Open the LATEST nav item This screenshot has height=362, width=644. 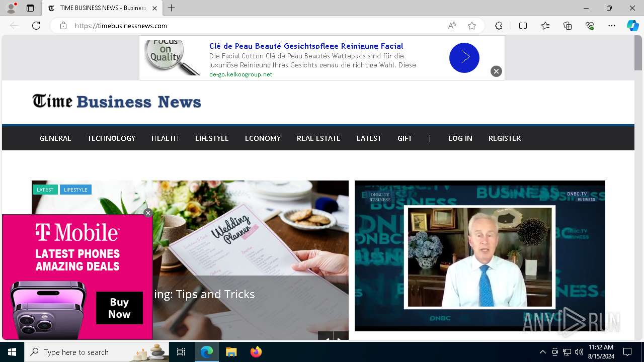369,138
